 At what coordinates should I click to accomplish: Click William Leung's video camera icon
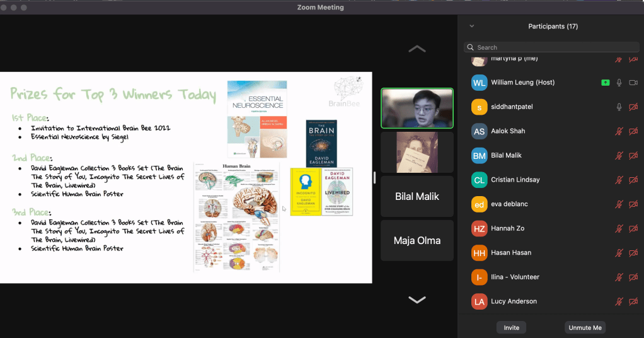(x=633, y=83)
